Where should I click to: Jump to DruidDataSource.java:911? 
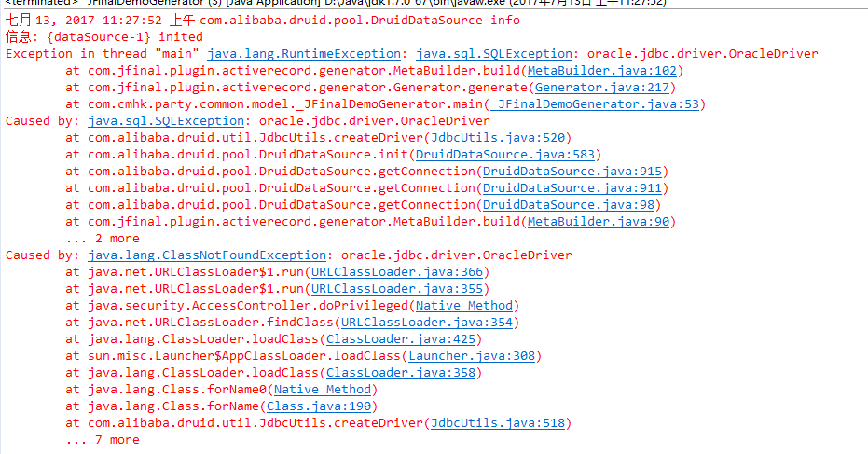pos(572,188)
